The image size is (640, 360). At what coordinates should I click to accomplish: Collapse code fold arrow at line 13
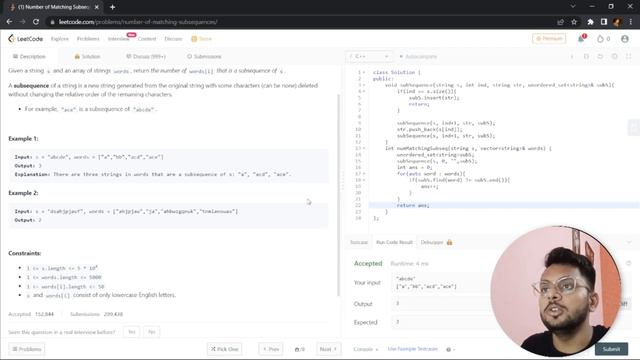click(x=364, y=148)
